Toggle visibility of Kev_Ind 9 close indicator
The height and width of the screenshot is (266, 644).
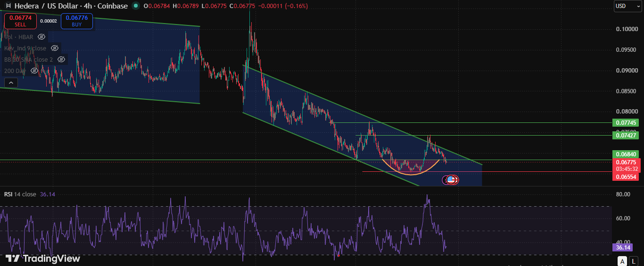[55, 48]
